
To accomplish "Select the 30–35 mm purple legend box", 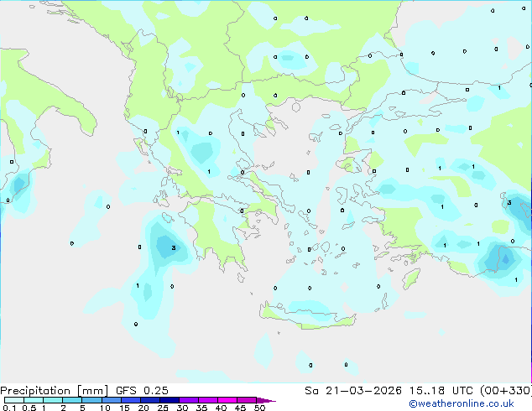I will pyautogui.click(x=189, y=400).
